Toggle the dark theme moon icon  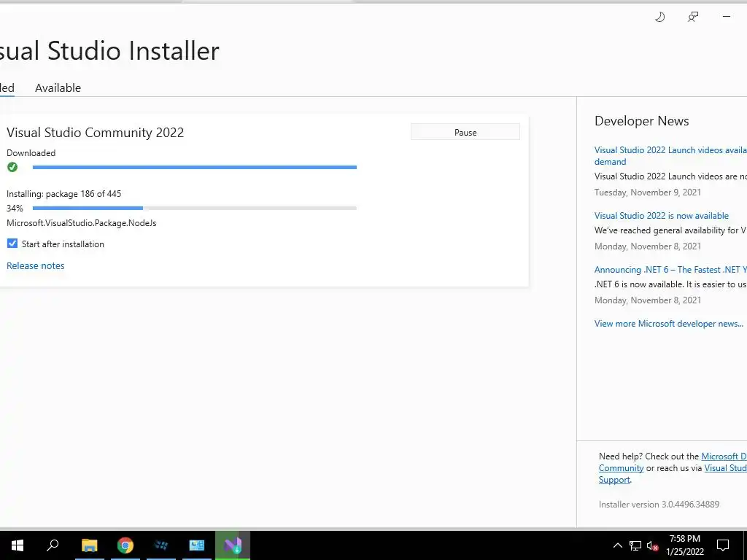659,17
